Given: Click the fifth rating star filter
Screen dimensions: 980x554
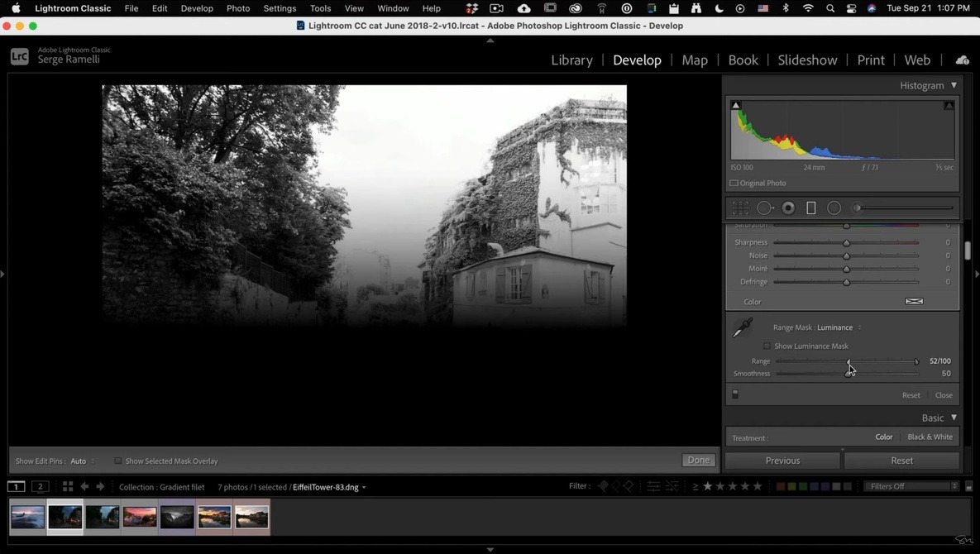Looking at the screenshot, I should tap(758, 486).
